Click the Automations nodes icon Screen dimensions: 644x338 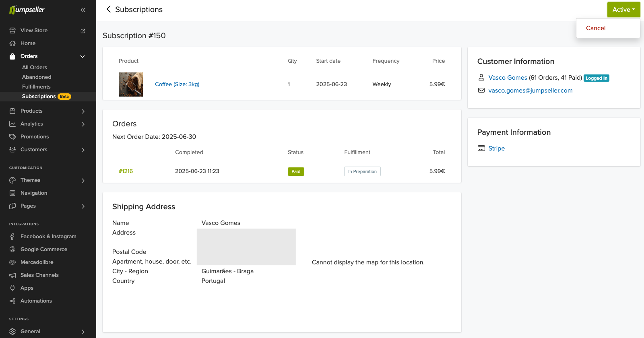(12, 301)
